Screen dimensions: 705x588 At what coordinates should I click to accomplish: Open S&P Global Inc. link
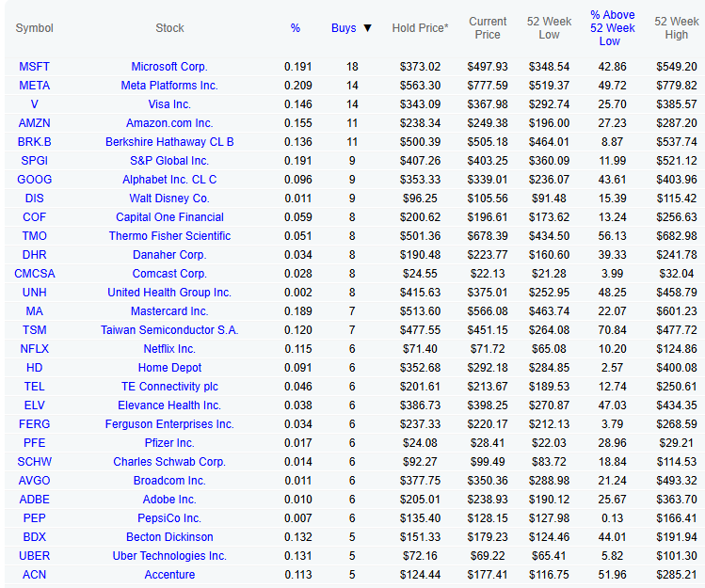(169, 161)
